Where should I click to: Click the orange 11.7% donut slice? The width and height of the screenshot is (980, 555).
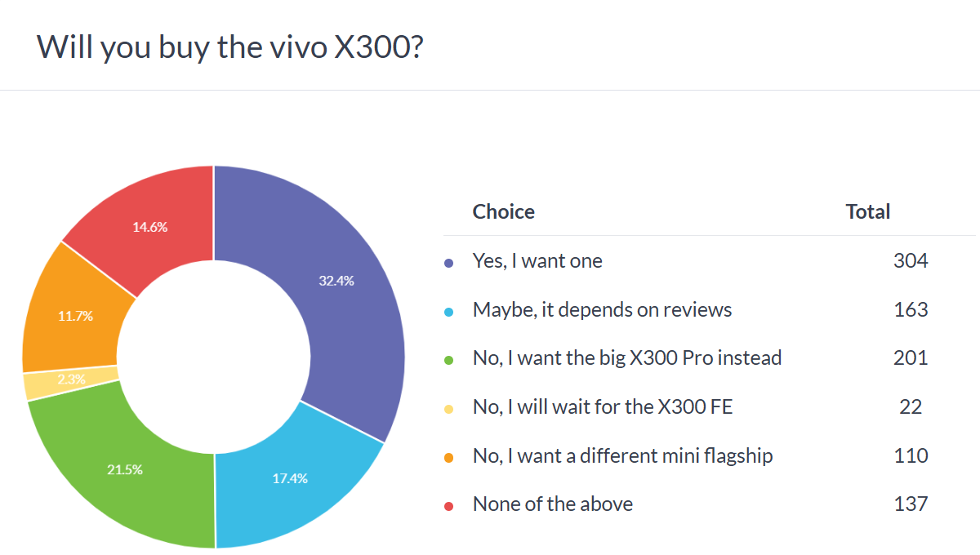(73, 314)
